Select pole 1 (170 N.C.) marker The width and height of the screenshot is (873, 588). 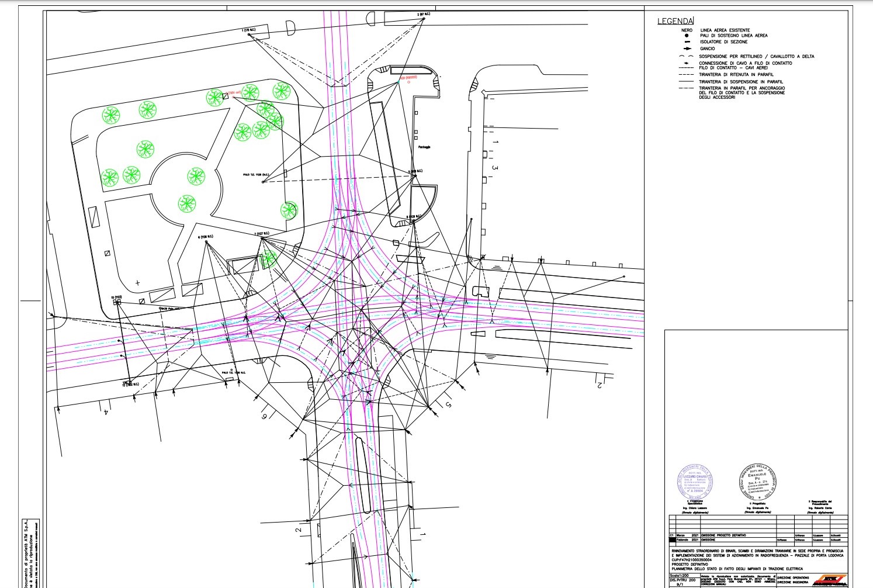(250, 34)
